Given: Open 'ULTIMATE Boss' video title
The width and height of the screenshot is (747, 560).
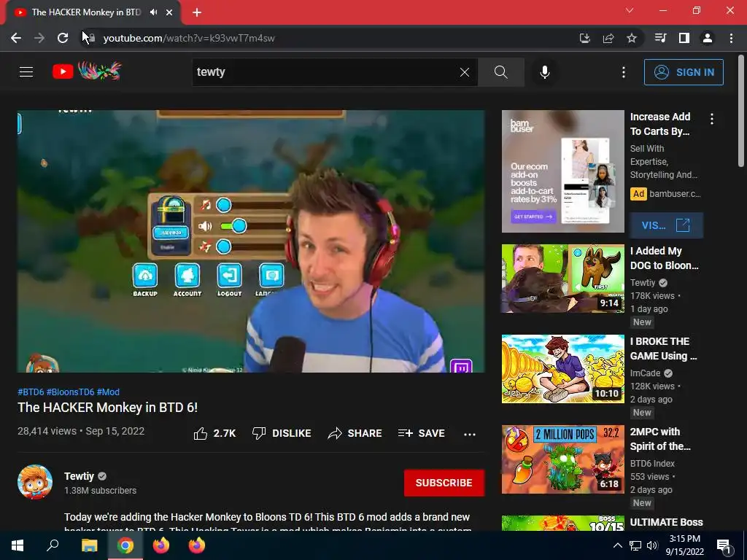Looking at the screenshot, I should click(x=666, y=522).
